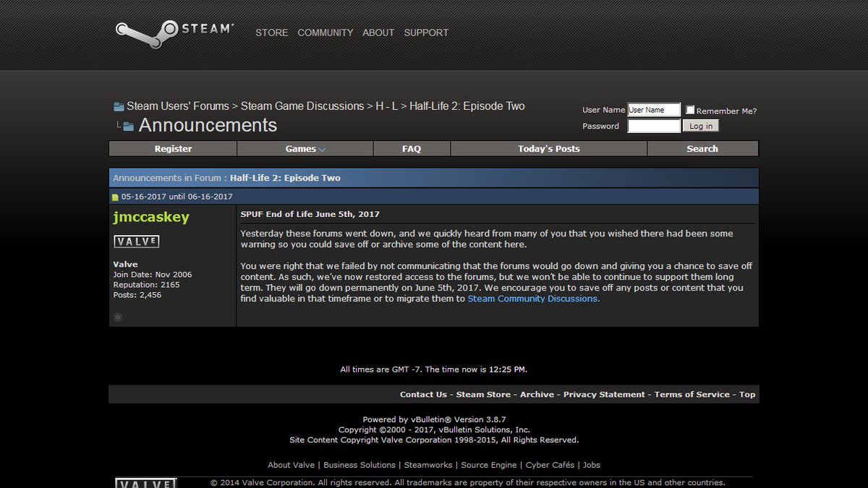Click the Posts: 2,456 text
This screenshot has height=488, width=868.
(137, 295)
